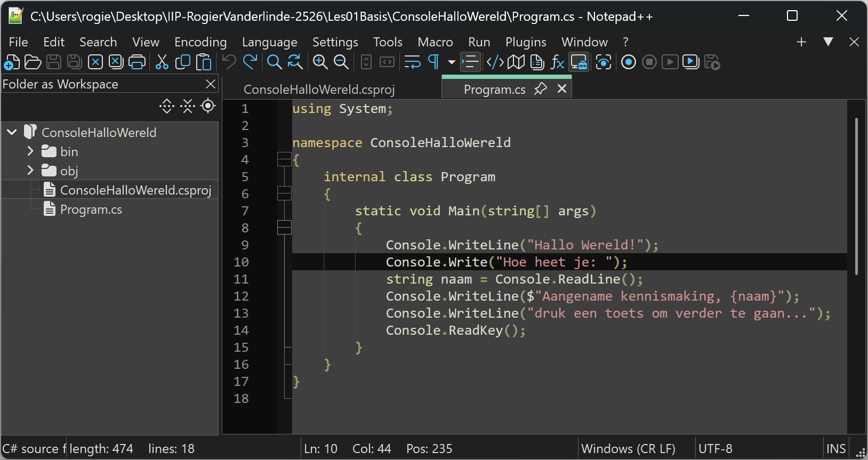Close the Folder as Workspace panel
This screenshot has height=460, width=868.
pyautogui.click(x=211, y=84)
